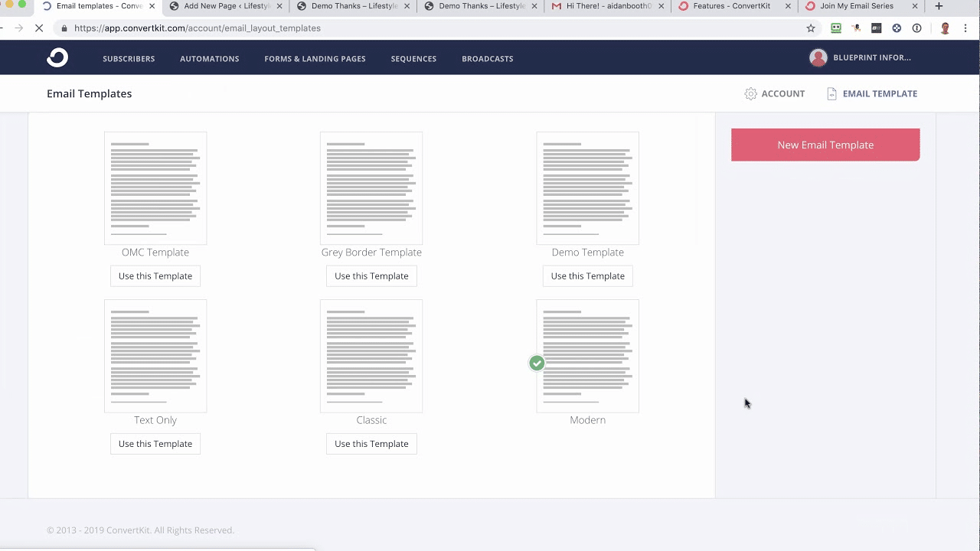Go to Forms & Landing Pages
Viewport: 980px width, 551px height.
coord(315,59)
